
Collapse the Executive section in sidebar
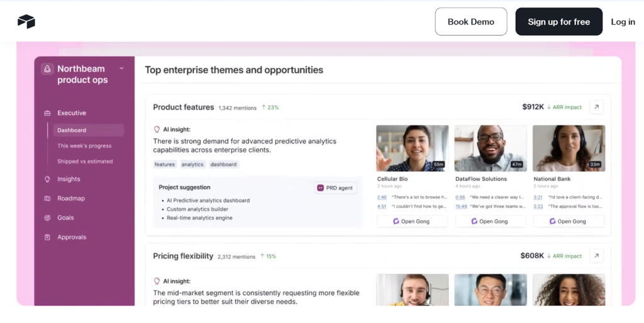click(71, 113)
